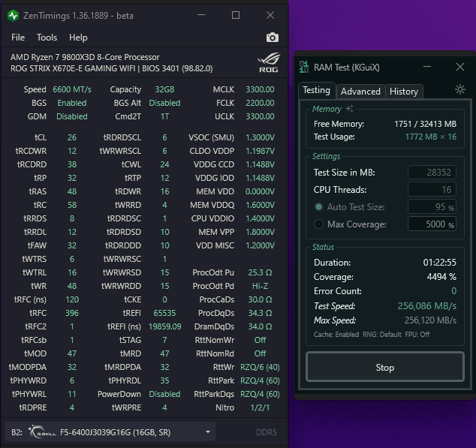476x448 pixels.
Task: Click the Test Usage 1772 MB × 16 value
Action: click(431, 137)
